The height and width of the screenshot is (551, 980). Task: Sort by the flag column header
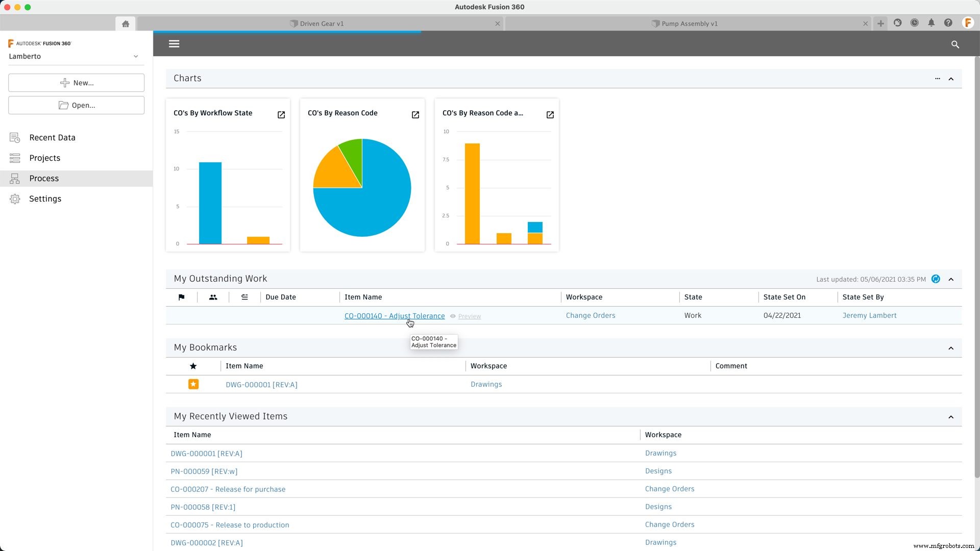pos(181,297)
